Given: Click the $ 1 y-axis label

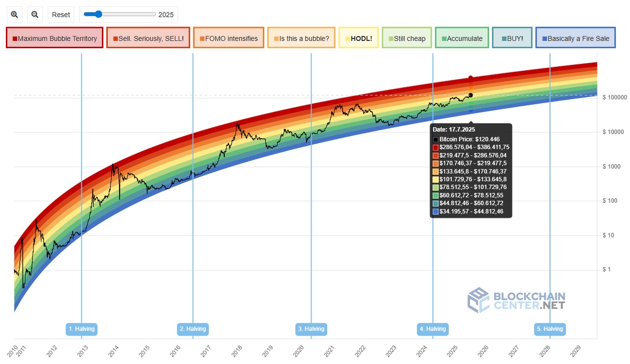Looking at the screenshot, I should tap(607, 270).
